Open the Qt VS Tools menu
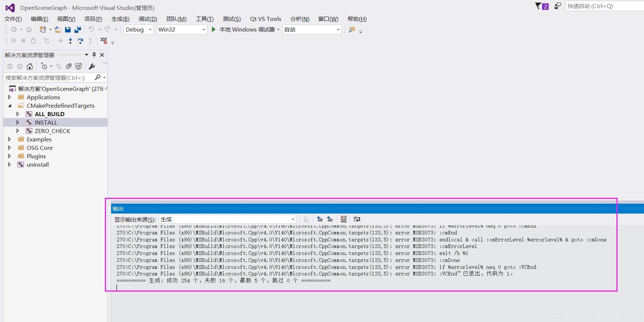Screen dimensions: 644x322 click(x=266, y=19)
